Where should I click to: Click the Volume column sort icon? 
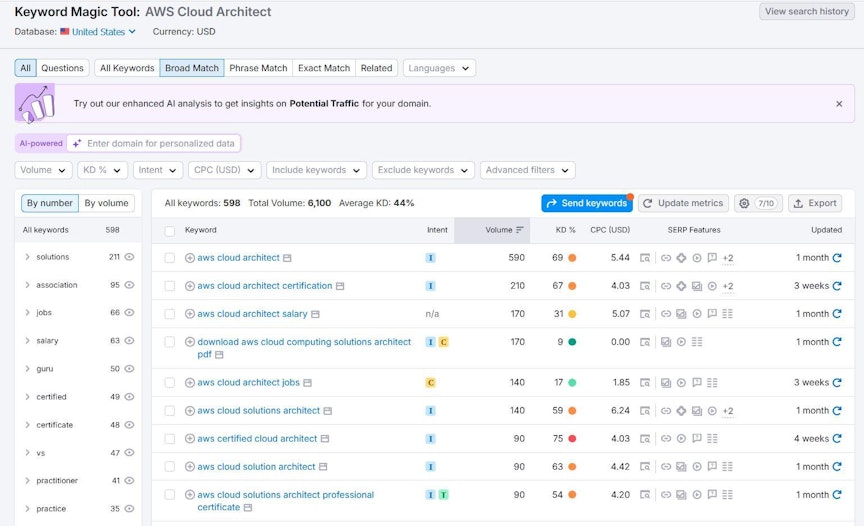pos(520,230)
